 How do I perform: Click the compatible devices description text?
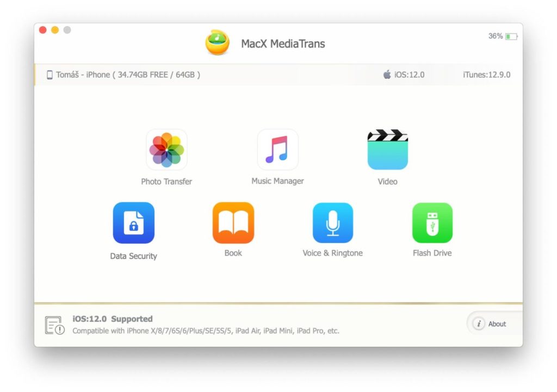[x=205, y=331]
